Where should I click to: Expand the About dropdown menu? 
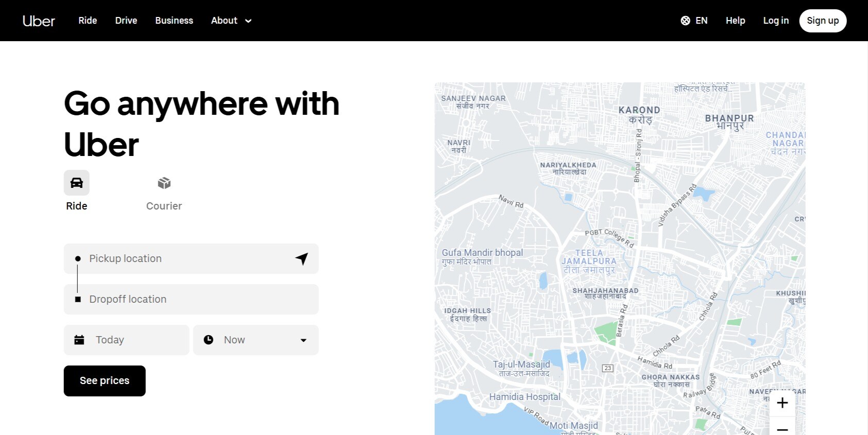[231, 21]
